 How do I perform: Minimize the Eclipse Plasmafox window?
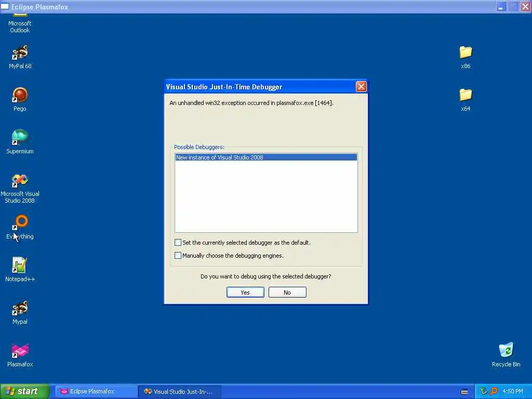(x=501, y=6)
